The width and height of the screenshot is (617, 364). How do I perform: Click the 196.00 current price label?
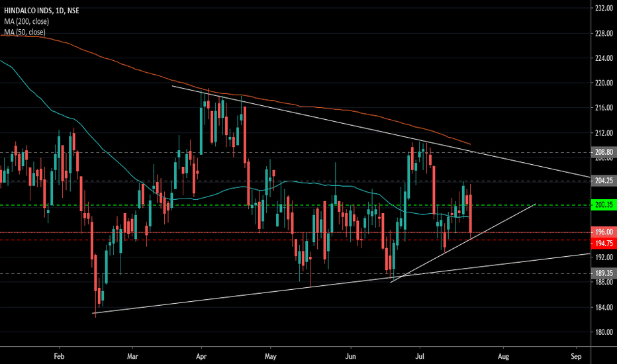[x=604, y=232]
